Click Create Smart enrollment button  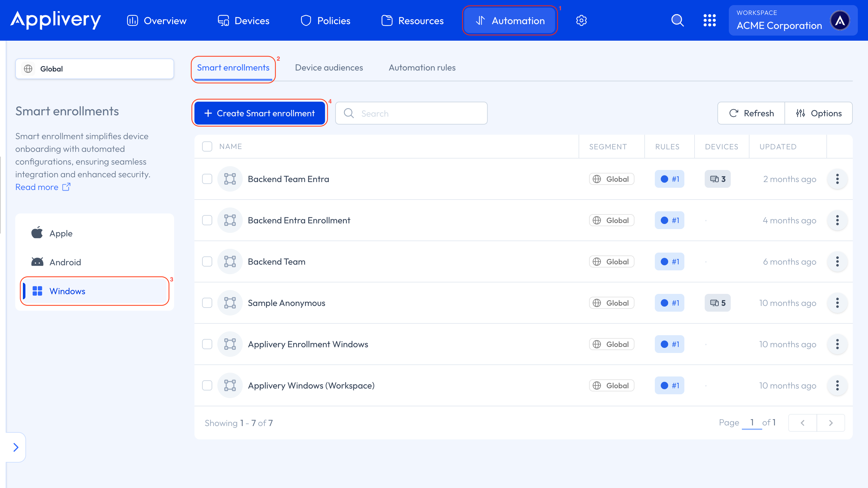click(260, 113)
